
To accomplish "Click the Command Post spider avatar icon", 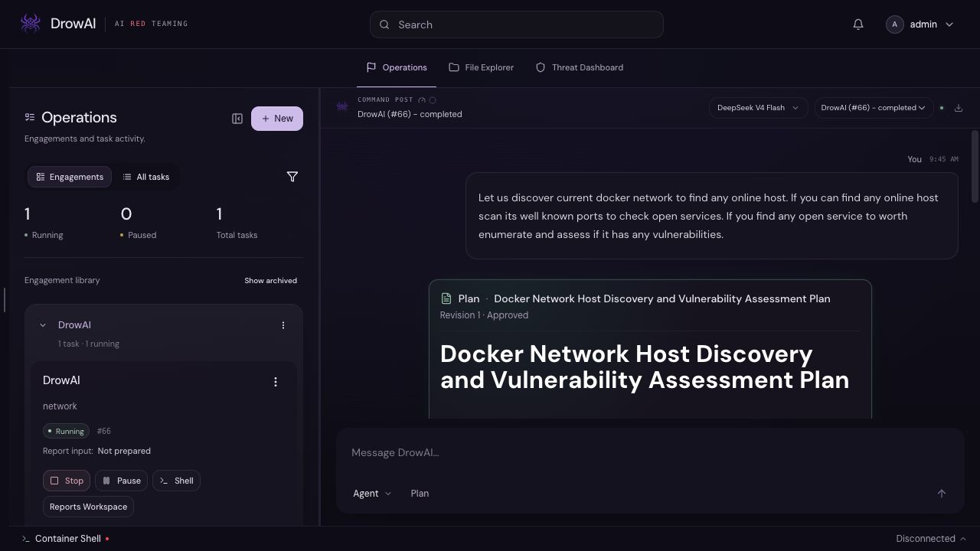I will click(x=342, y=107).
